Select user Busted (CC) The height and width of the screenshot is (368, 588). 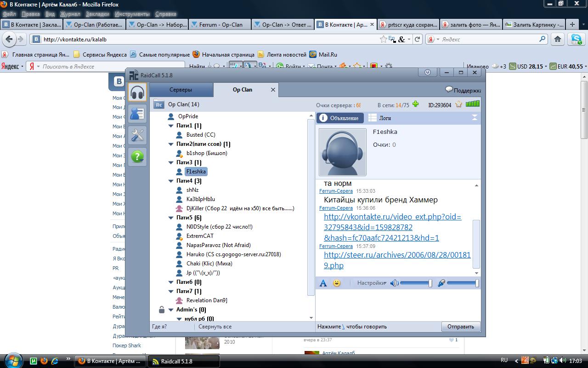coord(200,135)
